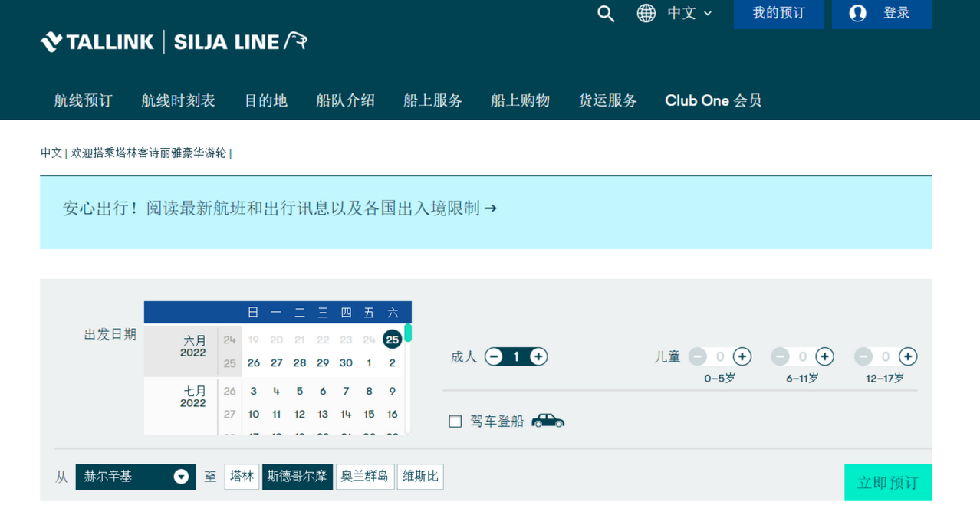Screen dimensions: 980x515
Task: Pick June 30 in the calendar
Action: [x=346, y=363]
